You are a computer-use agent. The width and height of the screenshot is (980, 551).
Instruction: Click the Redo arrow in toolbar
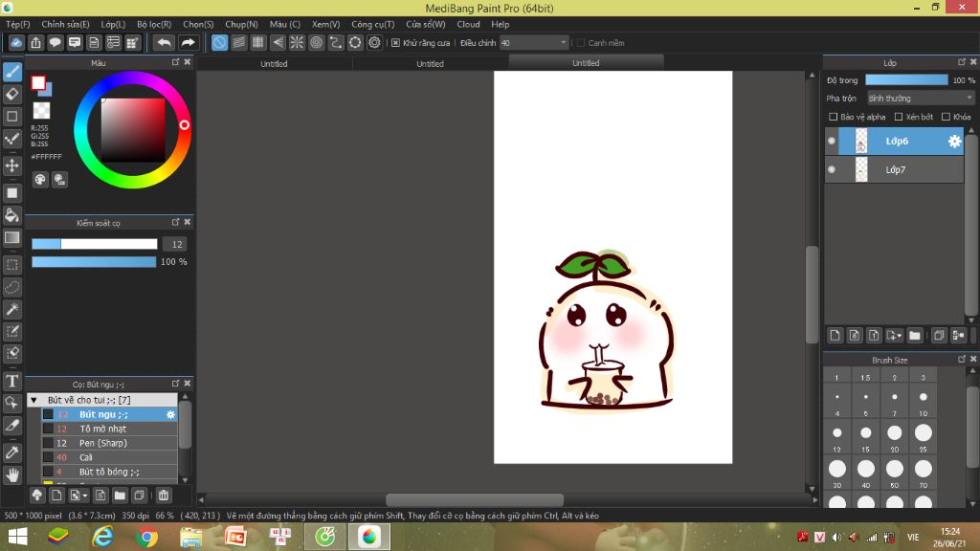click(x=188, y=42)
